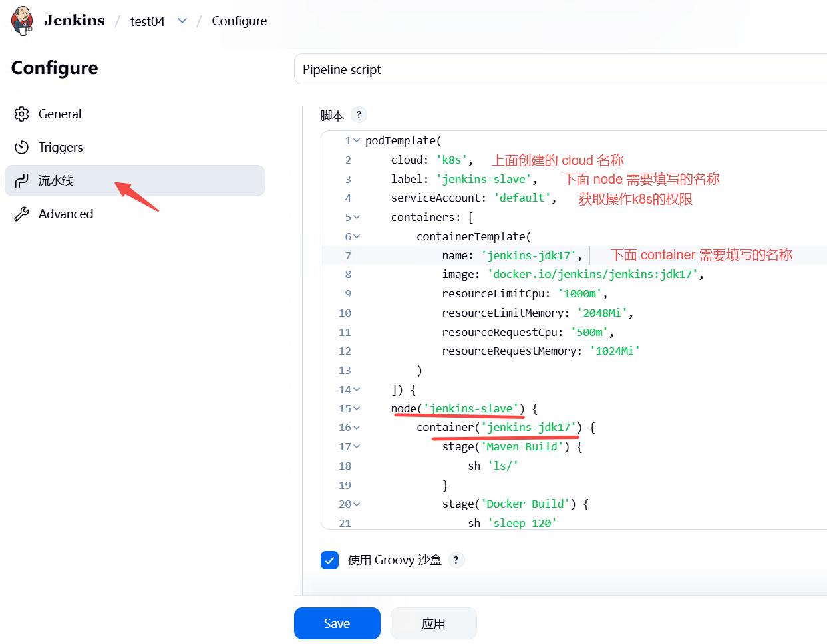The image size is (827, 644).
Task: Click the Configure breadcrumb link
Action: tap(240, 21)
